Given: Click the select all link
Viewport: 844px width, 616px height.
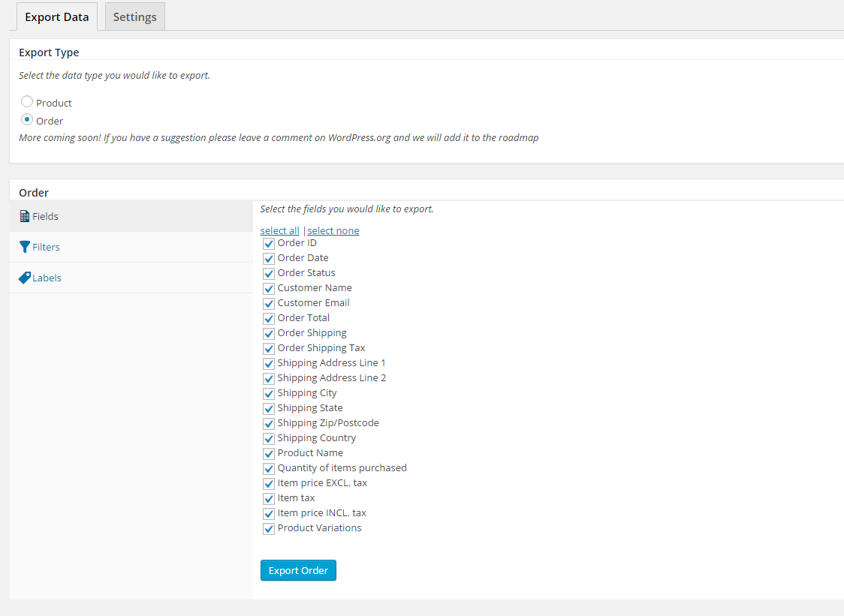Looking at the screenshot, I should 279,230.
